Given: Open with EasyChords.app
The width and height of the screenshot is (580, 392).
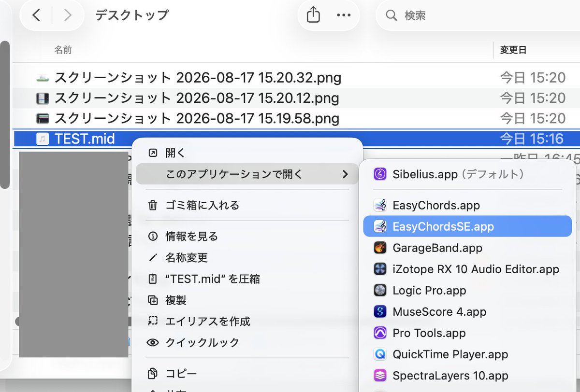Looking at the screenshot, I should tap(467, 205).
